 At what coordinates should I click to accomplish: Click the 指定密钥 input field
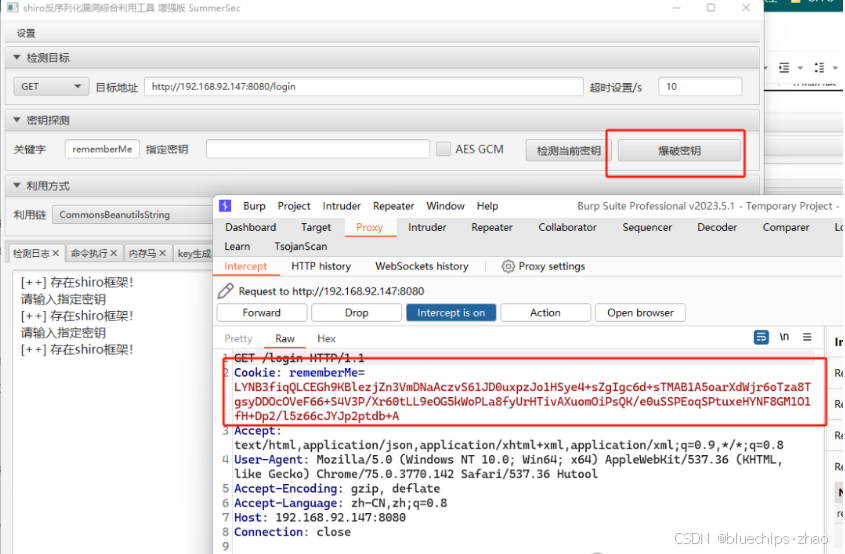pos(317,149)
